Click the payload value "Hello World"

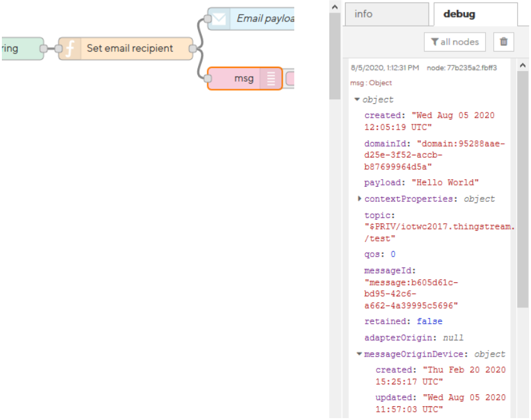(445, 182)
